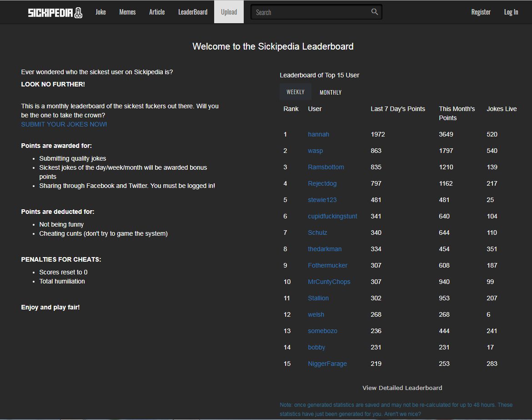View user wasp's profile

point(315,151)
